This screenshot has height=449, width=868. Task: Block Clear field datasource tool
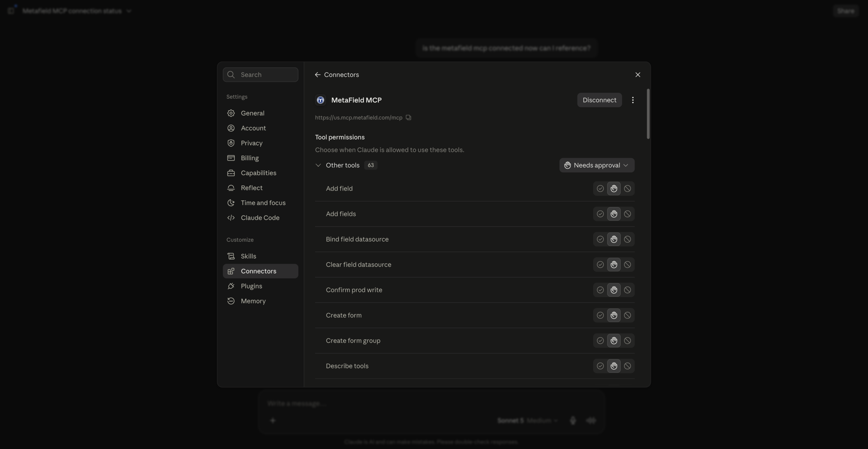tap(628, 264)
